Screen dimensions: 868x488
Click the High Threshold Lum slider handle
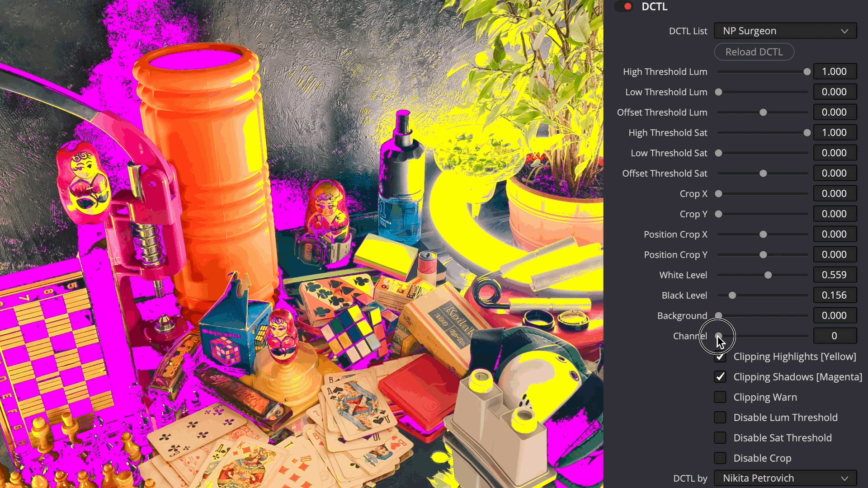[807, 71]
